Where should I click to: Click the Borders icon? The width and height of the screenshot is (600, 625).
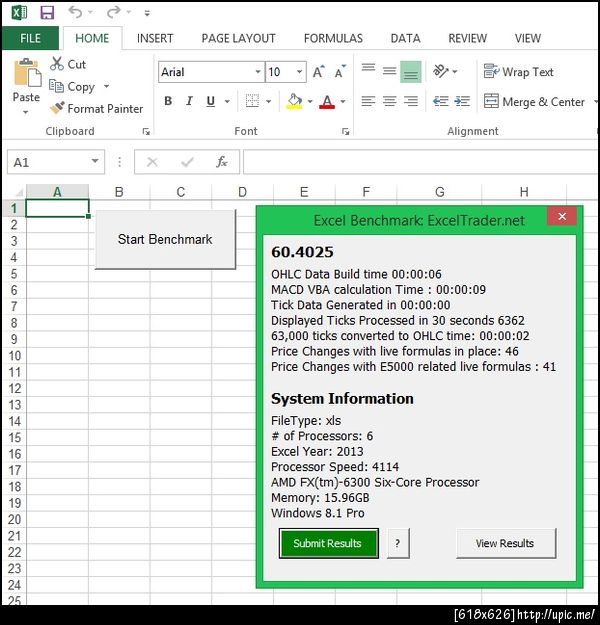click(x=252, y=101)
